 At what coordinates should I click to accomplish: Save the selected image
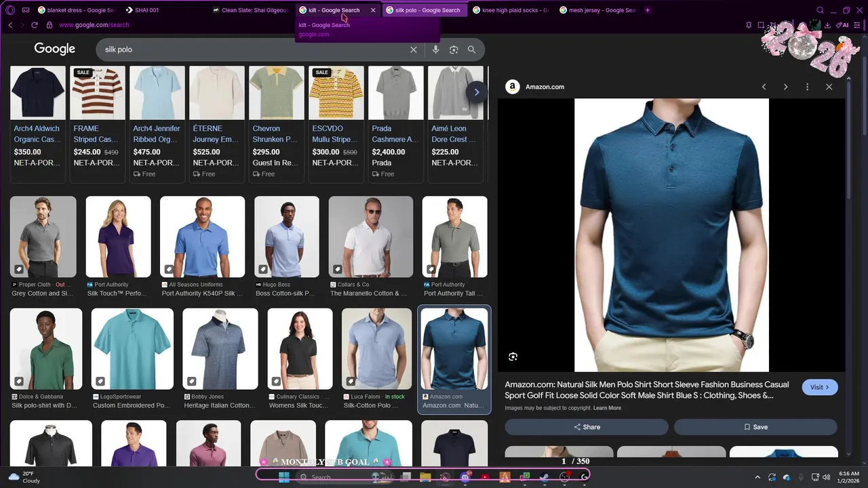click(755, 427)
